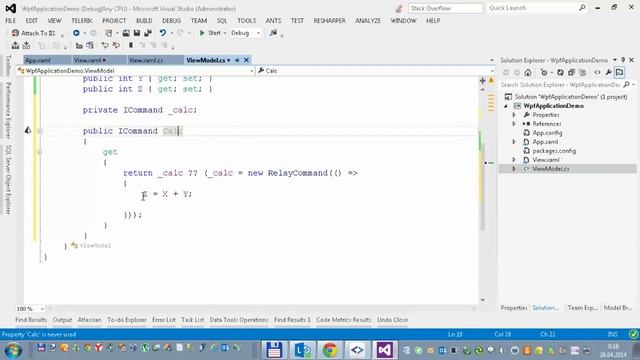Open the Code Metrics Results tab

pyautogui.click(x=344, y=320)
